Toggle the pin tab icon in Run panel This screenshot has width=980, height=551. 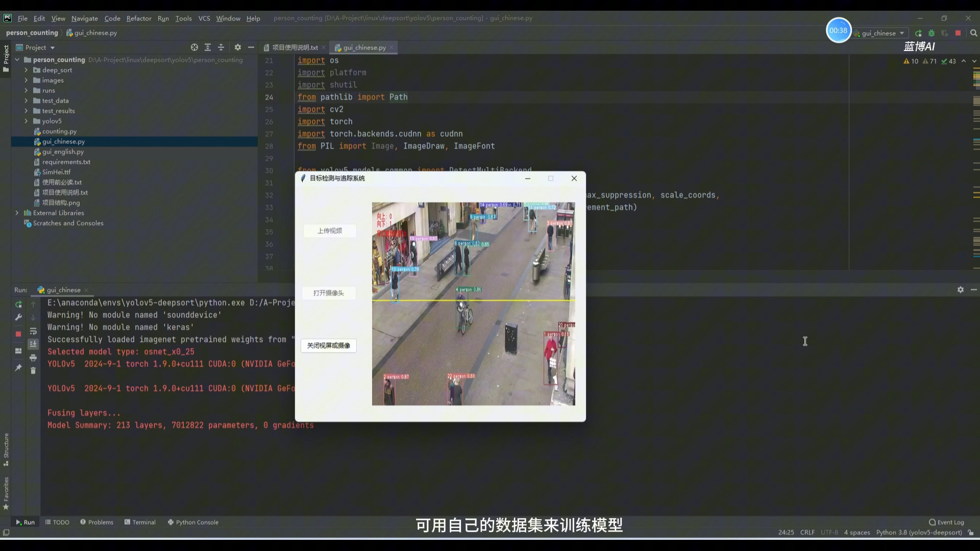(18, 367)
